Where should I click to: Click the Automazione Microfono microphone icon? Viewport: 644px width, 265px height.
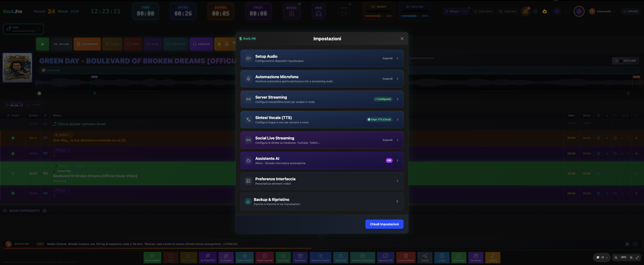click(x=248, y=79)
